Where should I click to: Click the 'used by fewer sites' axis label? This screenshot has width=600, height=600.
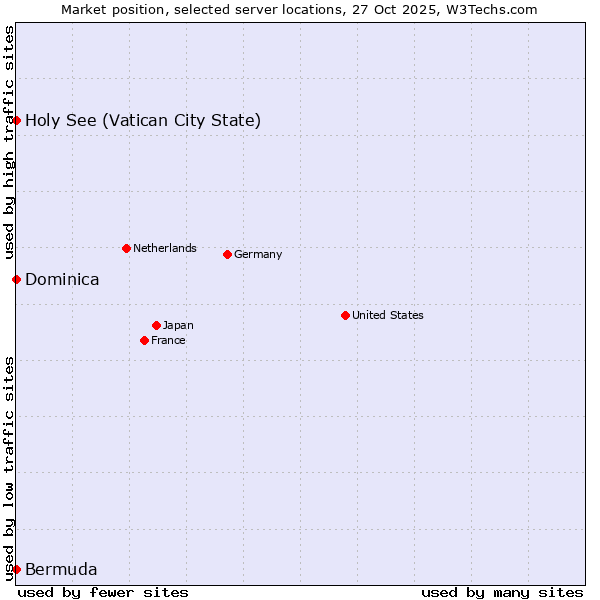pos(103,592)
